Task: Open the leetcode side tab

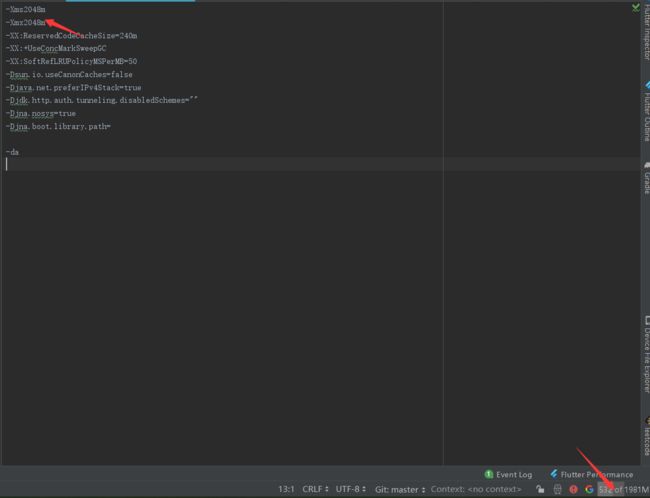Action: tap(646, 436)
